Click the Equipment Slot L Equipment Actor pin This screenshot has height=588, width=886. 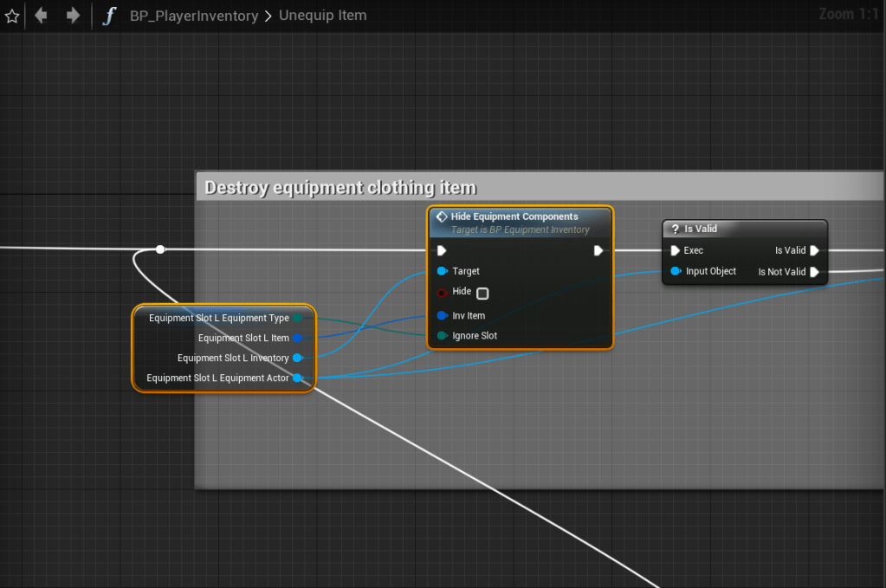point(297,378)
